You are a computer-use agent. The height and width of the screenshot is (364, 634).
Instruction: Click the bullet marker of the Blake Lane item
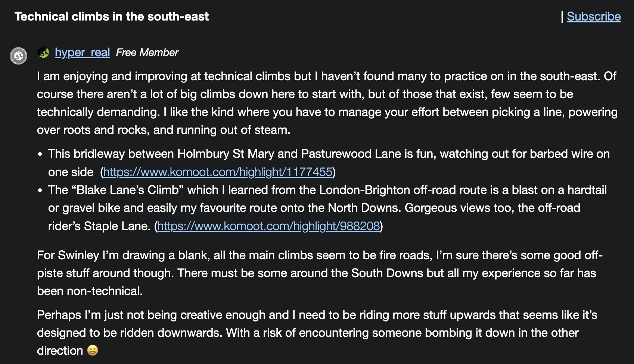[x=40, y=191]
